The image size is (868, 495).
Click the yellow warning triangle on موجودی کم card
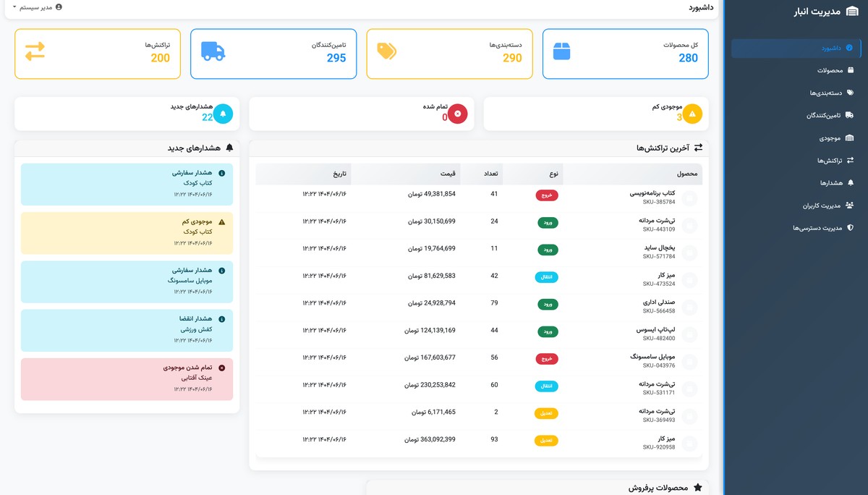692,114
